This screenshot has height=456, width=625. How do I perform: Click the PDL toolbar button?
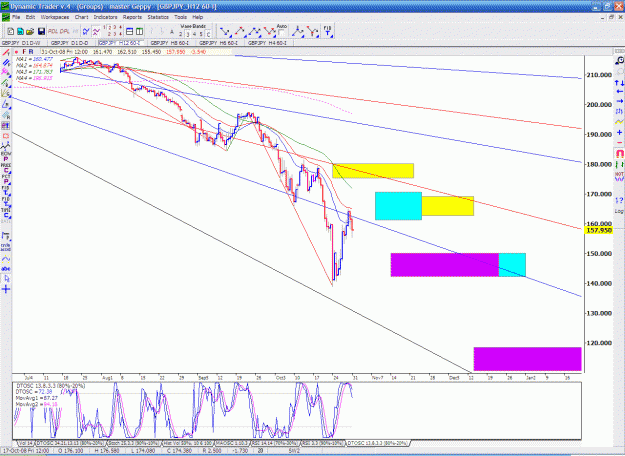pos(53,31)
